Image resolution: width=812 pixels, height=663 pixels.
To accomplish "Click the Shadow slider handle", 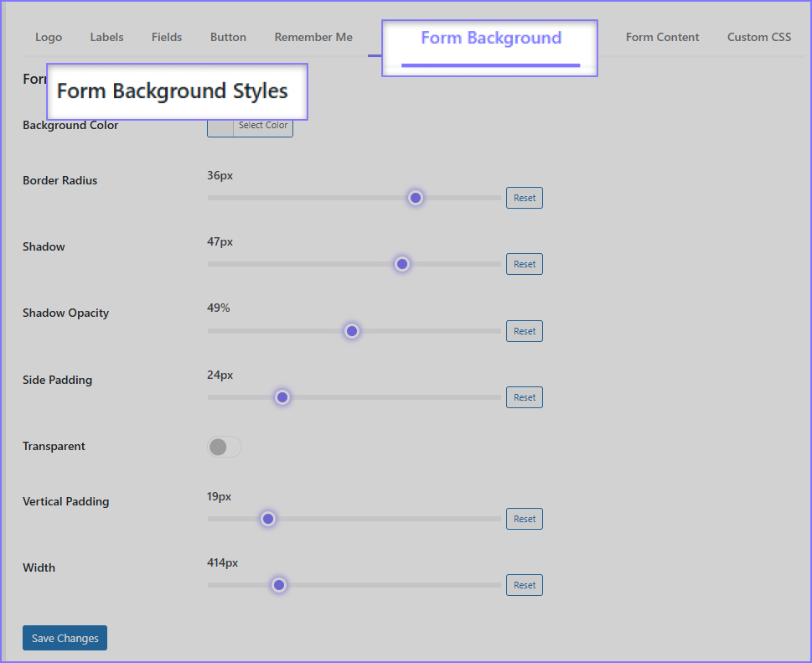I will (402, 264).
